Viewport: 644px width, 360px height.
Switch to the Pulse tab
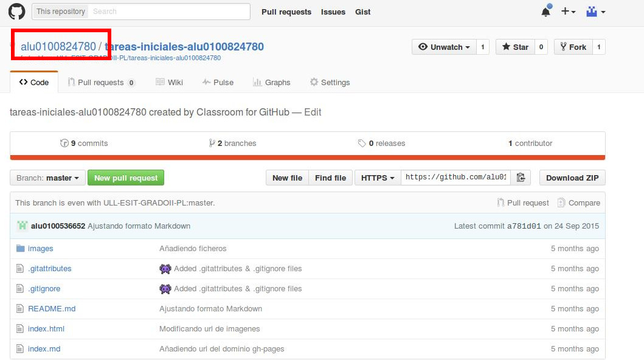pyautogui.click(x=218, y=82)
